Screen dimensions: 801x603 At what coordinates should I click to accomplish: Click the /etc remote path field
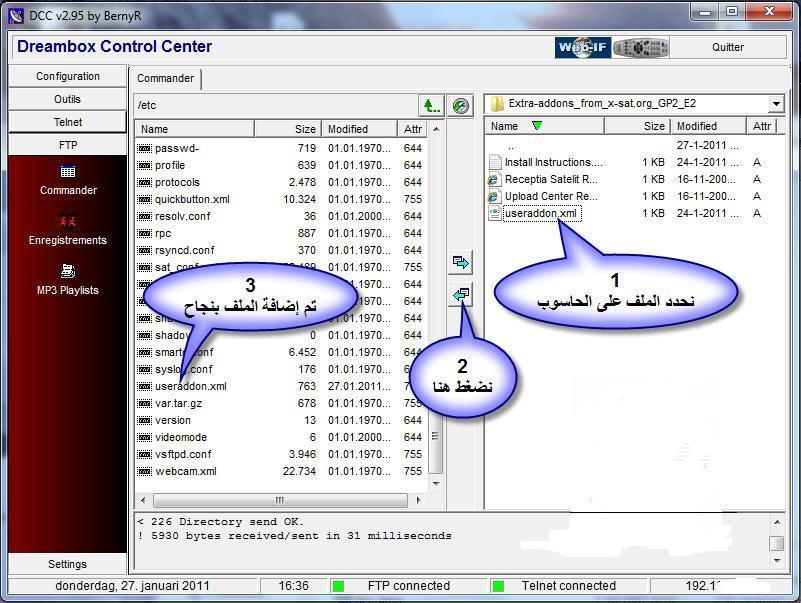pos(276,105)
